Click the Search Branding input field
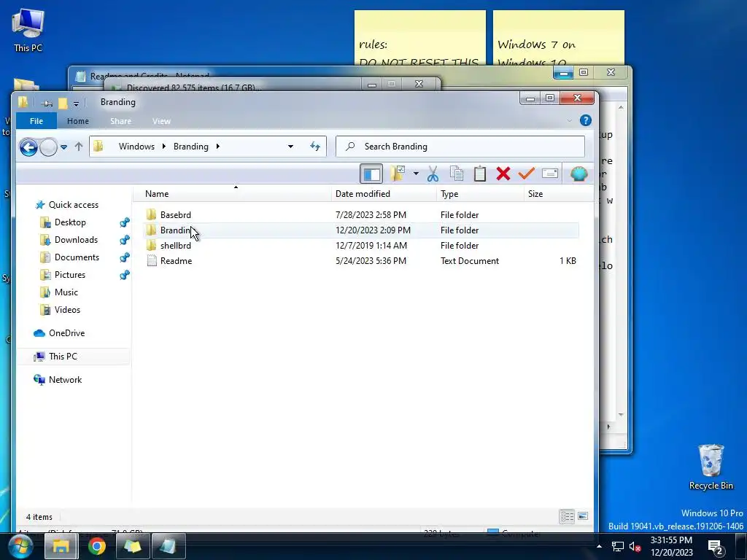Viewport: 747px width, 560px height. (x=460, y=146)
